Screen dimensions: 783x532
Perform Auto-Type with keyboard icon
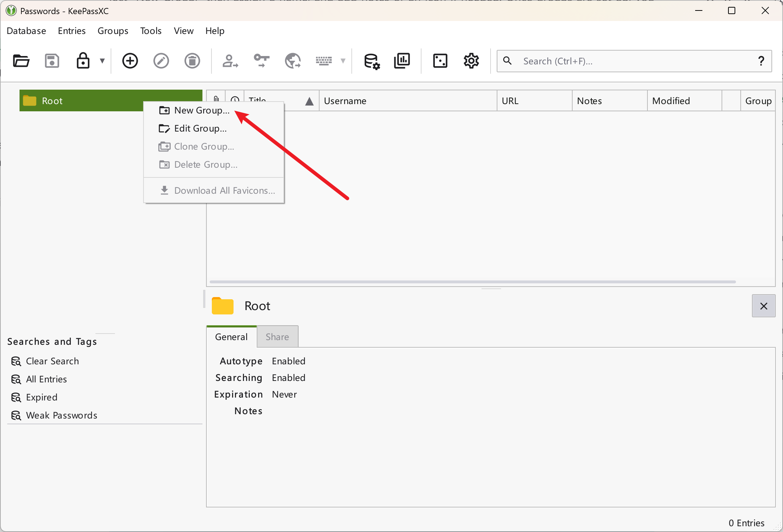[x=324, y=61]
